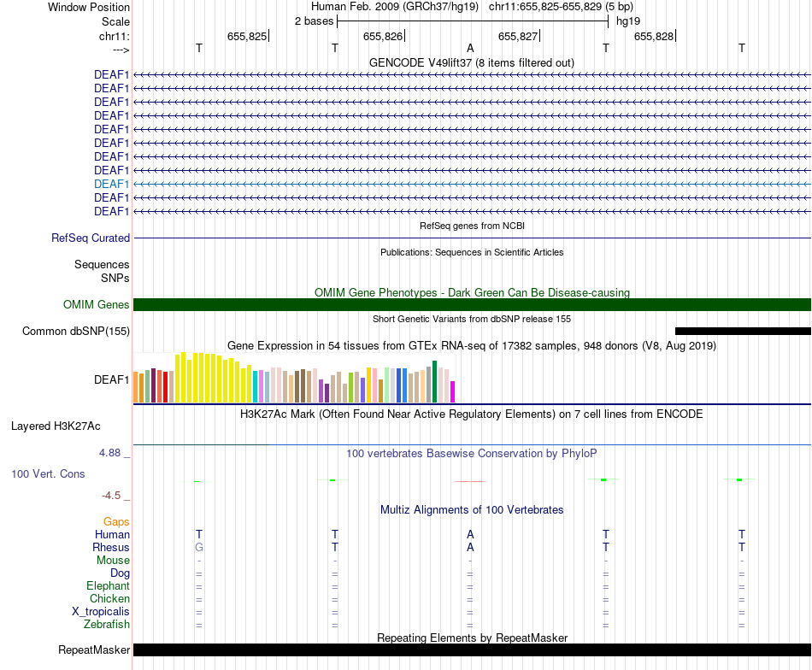Click the OMIM Genes track label

point(96,304)
